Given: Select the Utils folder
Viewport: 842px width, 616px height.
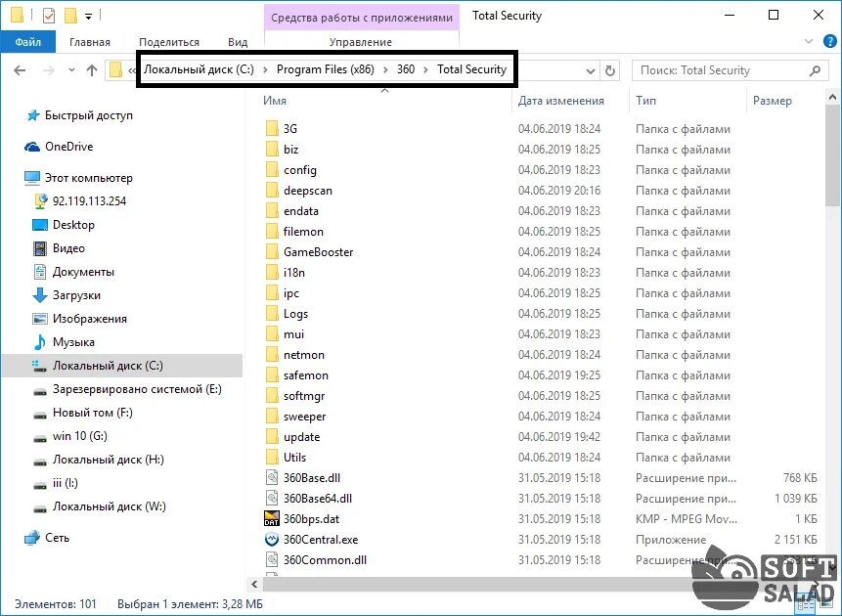Looking at the screenshot, I should [x=294, y=458].
